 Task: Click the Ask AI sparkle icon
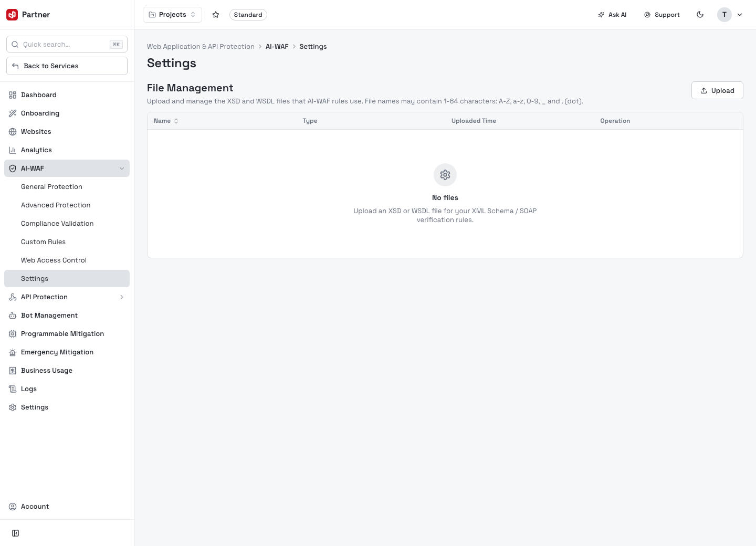[601, 15]
